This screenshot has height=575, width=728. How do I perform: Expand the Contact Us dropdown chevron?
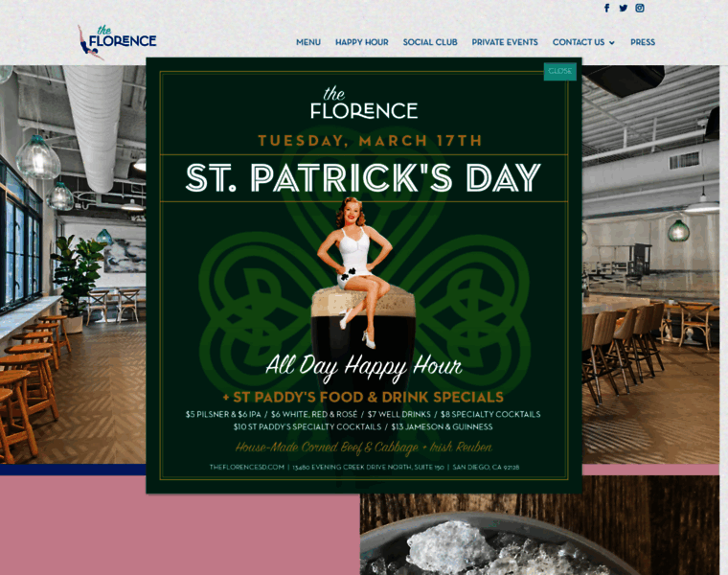pos(612,43)
